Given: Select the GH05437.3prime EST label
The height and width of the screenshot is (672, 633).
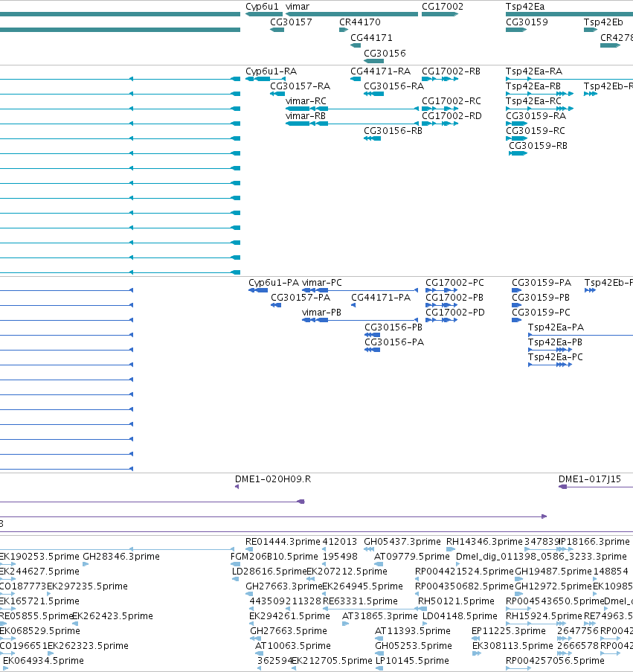Looking at the screenshot, I should (x=402, y=542).
